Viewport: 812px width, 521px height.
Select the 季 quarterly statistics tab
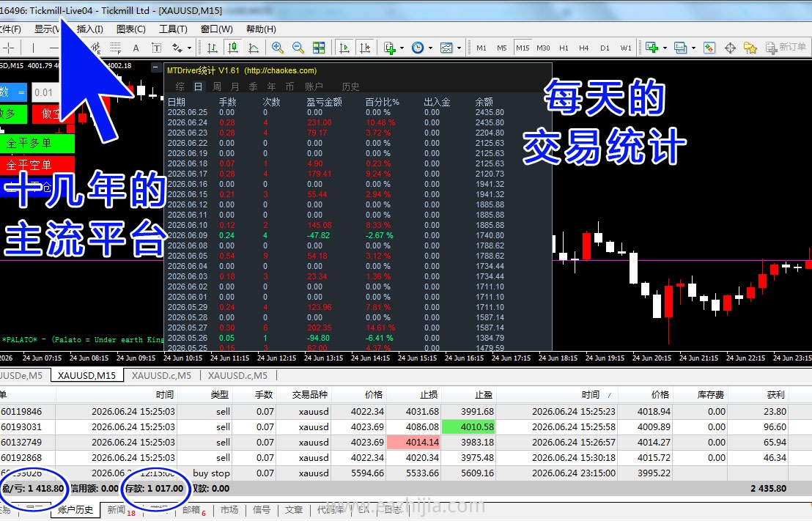tap(254, 86)
